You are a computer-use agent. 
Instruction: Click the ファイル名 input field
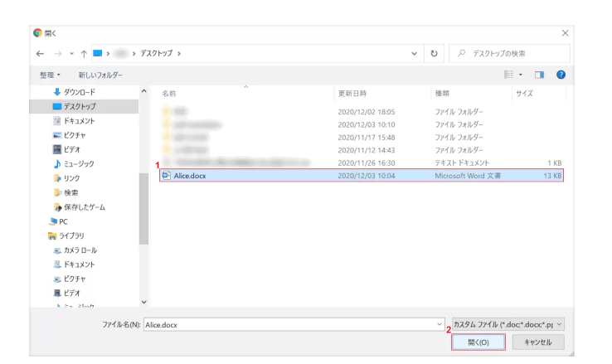coord(290,323)
